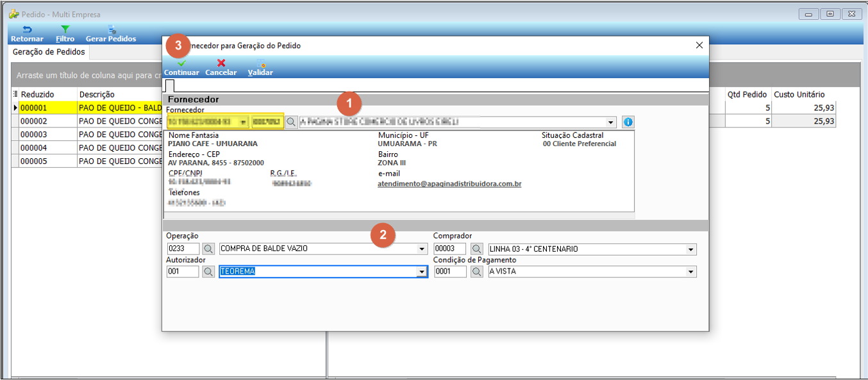Viewport: 868px width, 380px height.
Task: Minimize the Pedido - Multi Empresa window
Action: (x=809, y=13)
